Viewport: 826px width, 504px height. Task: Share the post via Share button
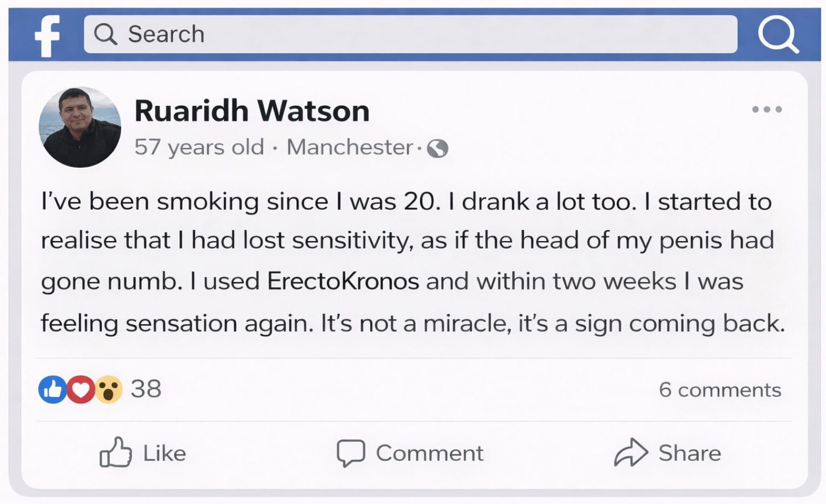pyautogui.click(x=668, y=453)
